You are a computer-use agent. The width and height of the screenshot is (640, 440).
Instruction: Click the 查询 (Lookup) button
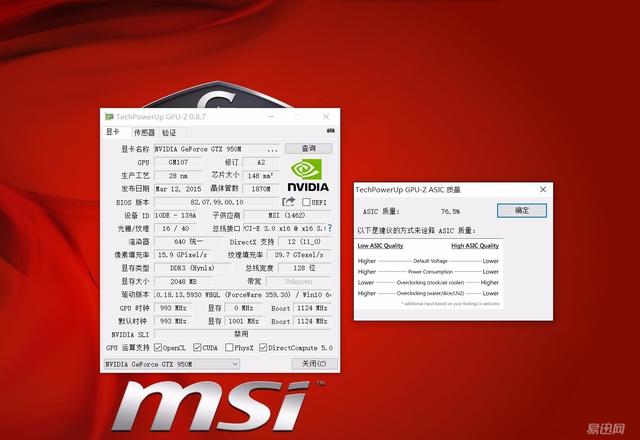click(308, 148)
